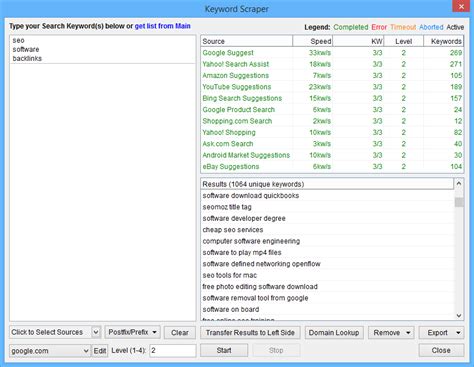Click the results list scroll up arrow
The image size is (474, 367).
pyautogui.click(x=459, y=184)
